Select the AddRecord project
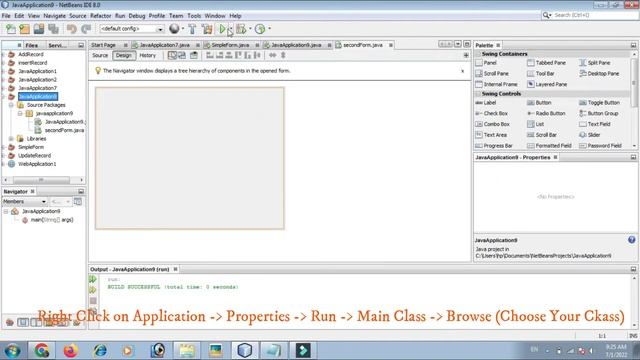Viewport: 640px width, 360px height. (x=31, y=54)
